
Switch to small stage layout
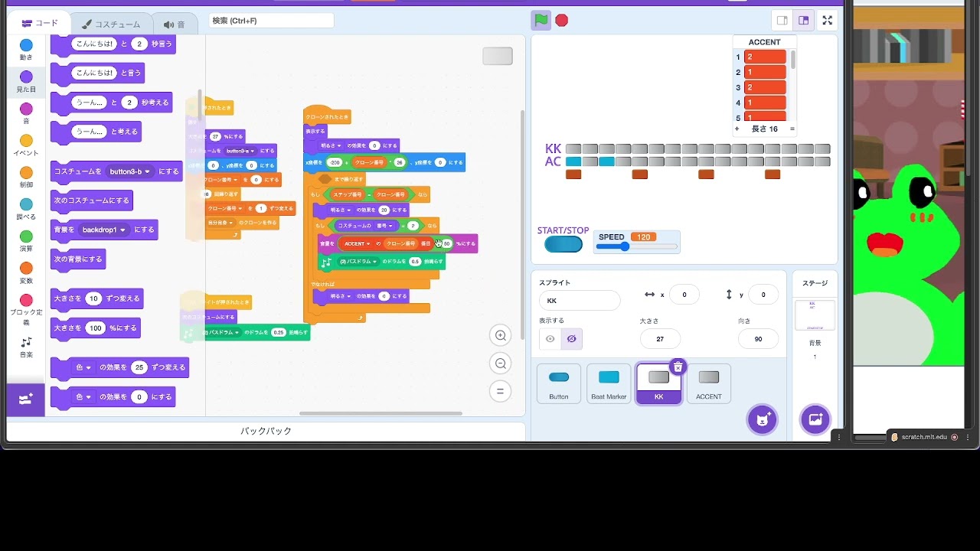point(782,21)
